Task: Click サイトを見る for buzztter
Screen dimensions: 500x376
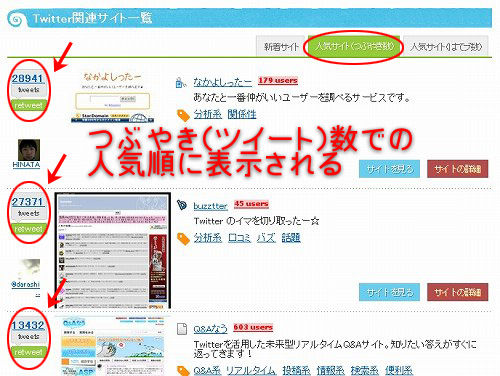Action: click(x=389, y=292)
